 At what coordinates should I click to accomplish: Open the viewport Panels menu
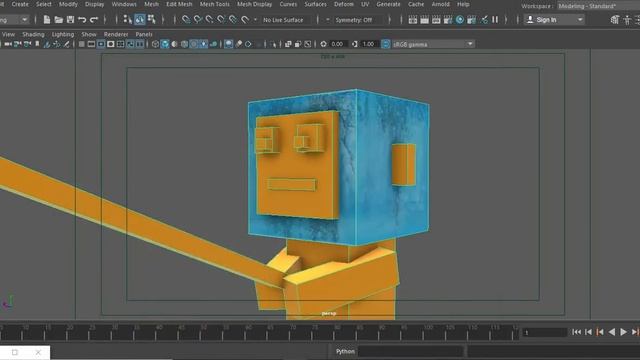click(144, 34)
